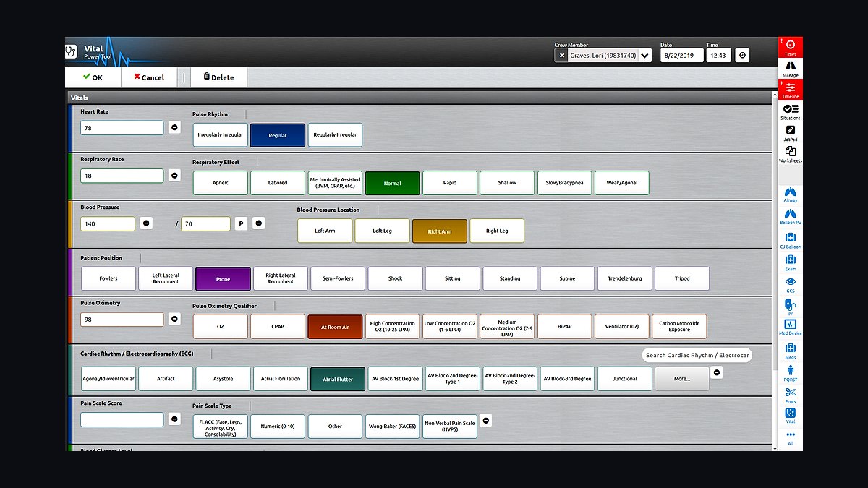Screen dimensions: 868x488
Task: Select Apneic respiratory effort
Action: tap(221, 183)
